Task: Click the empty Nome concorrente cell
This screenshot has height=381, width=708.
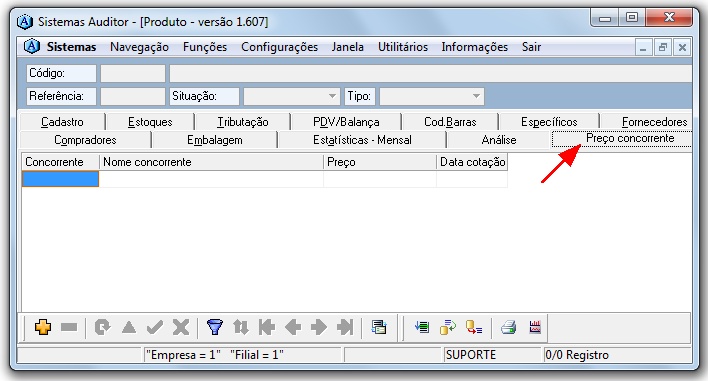Action: coord(211,179)
